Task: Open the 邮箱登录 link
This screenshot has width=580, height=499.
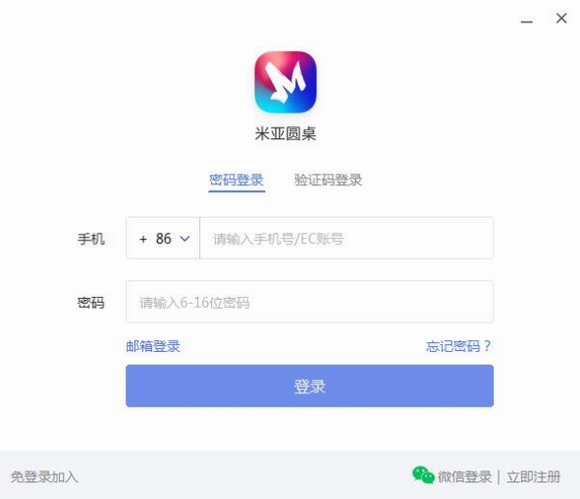Action: click(x=153, y=346)
